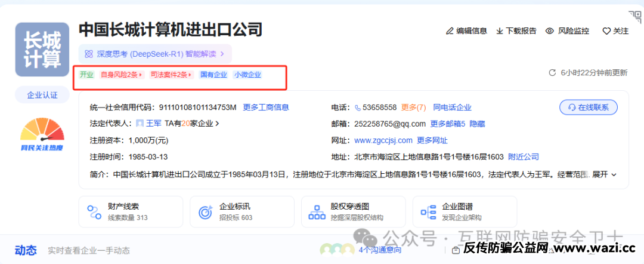Click phone number 53658558
The image size is (644, 264).
coord(379,108)
